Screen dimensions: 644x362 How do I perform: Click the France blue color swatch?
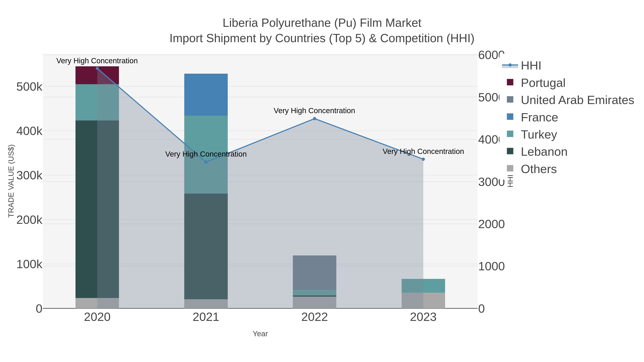[510, 117]
